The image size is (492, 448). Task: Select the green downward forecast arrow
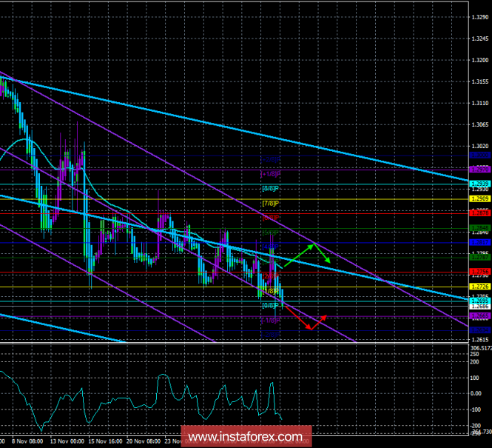point(322,253)
